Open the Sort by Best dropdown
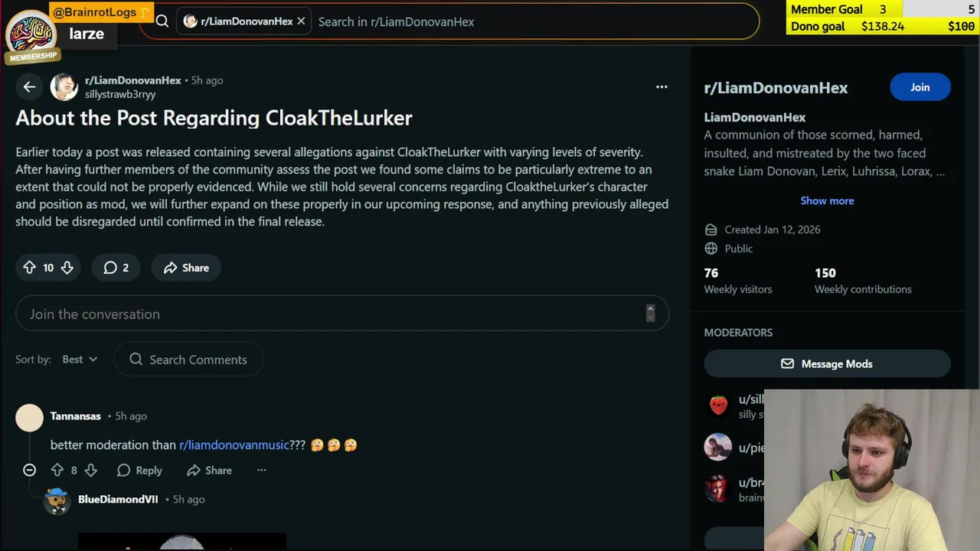Image resolution: width=980 pixels, height=551 pixels. [80, 360]
